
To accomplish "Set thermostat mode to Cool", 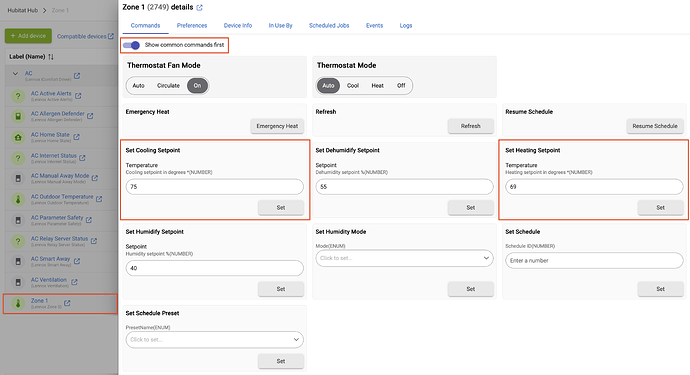I will 353,85.
